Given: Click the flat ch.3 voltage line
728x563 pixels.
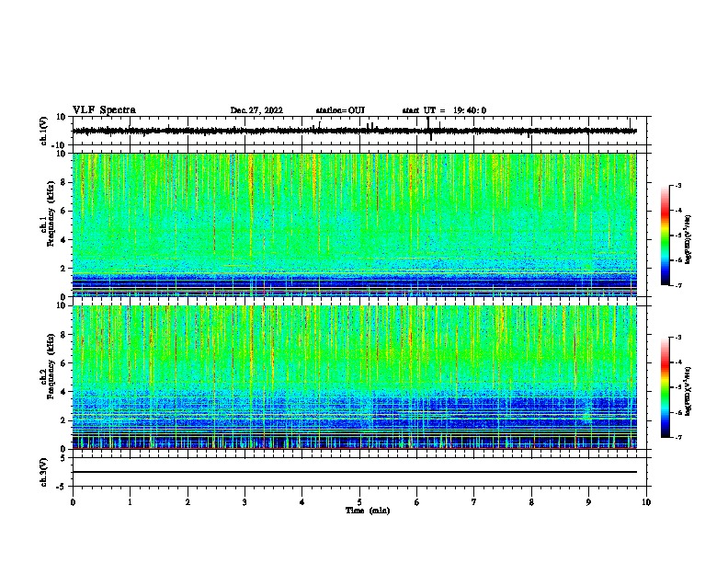Looking at the screenshot, I should point(354,472).
